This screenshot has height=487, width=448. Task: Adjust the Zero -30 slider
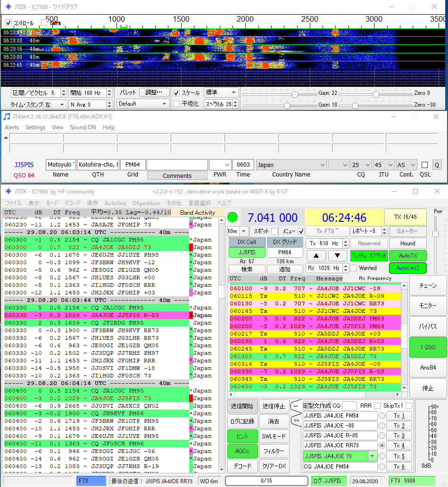click(x=355, y=106)
